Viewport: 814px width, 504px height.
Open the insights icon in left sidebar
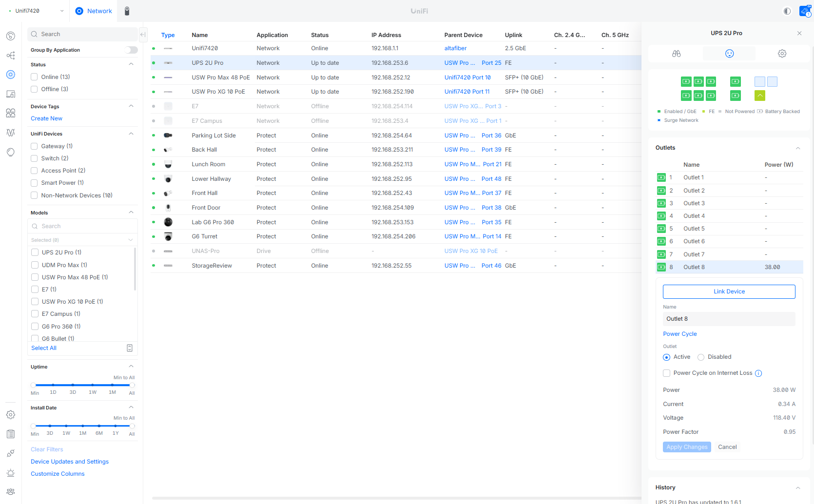[11, 152]
